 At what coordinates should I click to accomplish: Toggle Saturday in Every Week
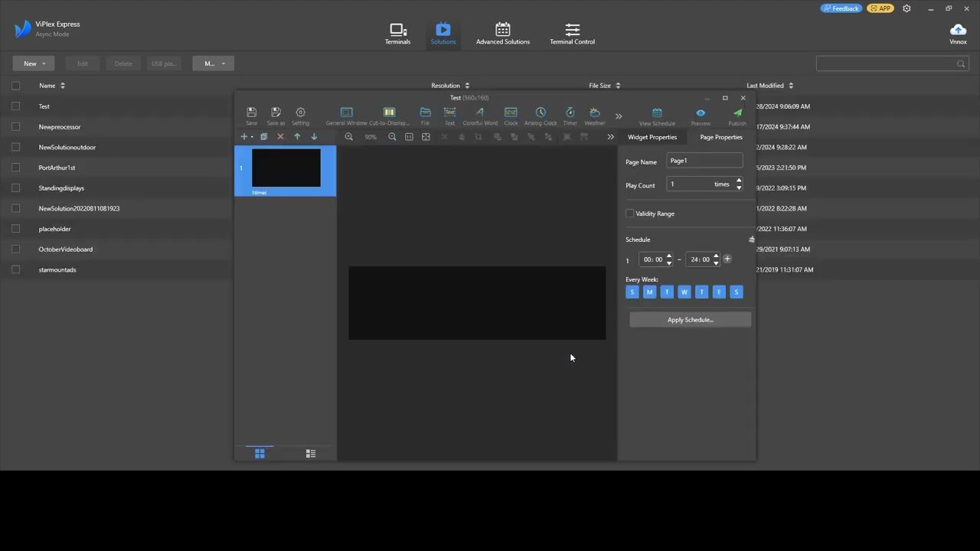coord(737,292)
